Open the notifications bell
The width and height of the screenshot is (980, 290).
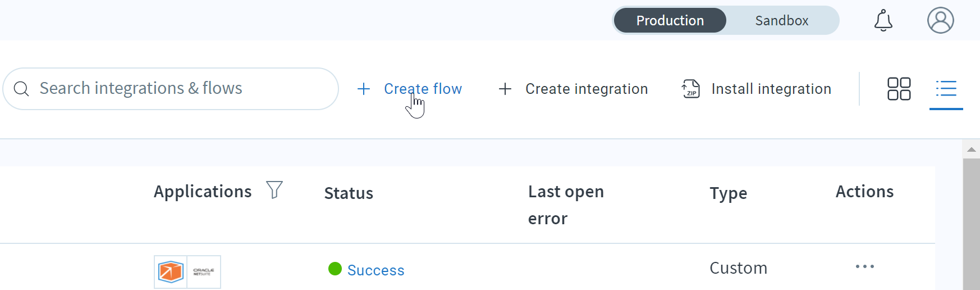click(x=883, y=20)
